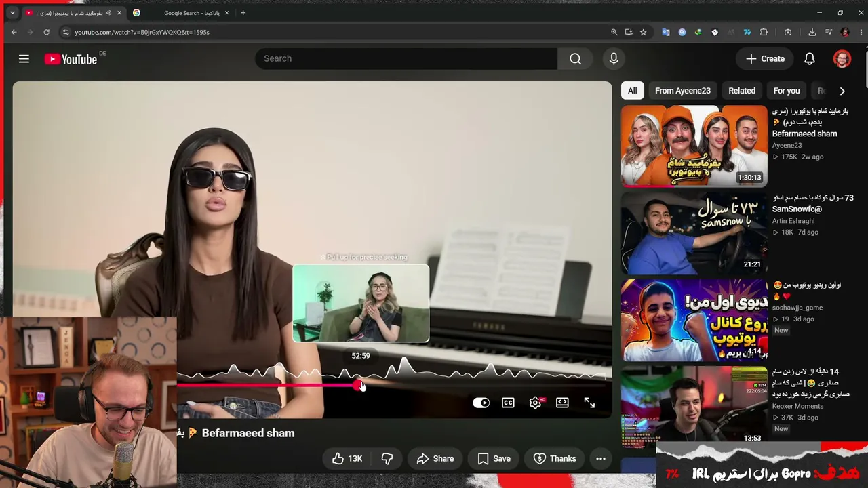Show more filter chips with right arrow
Viewport: 868px width, 488px height.
pos(842,91)
